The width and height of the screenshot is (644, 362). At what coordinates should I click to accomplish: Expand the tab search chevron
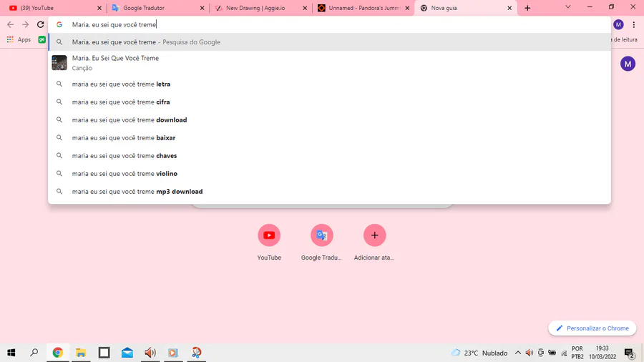click(568, 7)
